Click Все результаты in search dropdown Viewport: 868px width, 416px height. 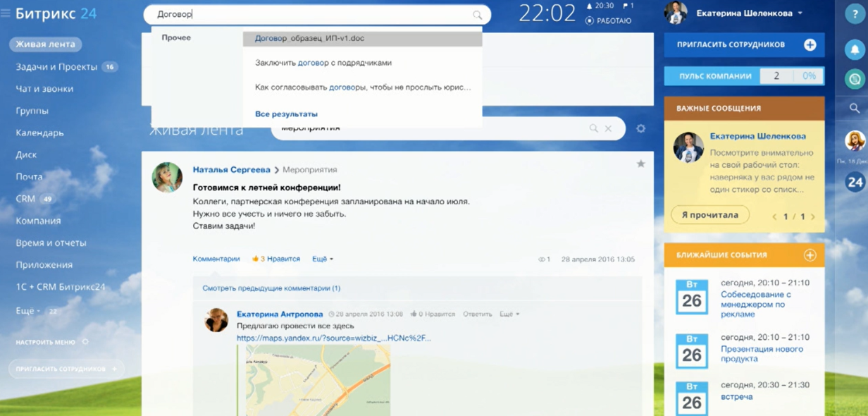(x=286, y=114)
